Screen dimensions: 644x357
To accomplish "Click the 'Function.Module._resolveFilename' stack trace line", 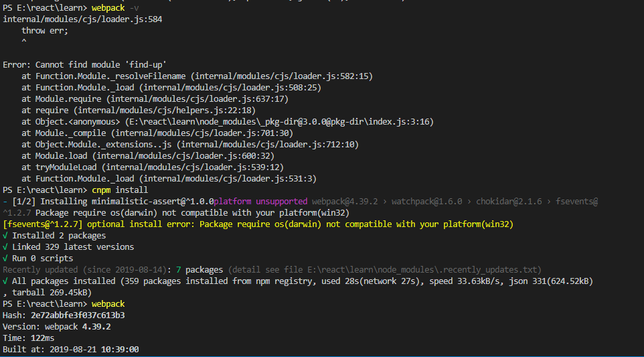I will 197,76.
